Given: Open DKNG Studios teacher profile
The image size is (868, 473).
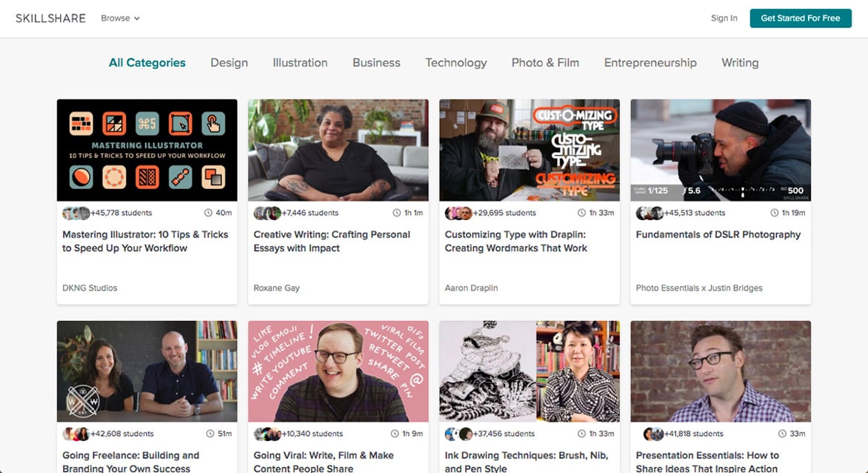Looking at the screenshot, I should (x=90, y=288).
